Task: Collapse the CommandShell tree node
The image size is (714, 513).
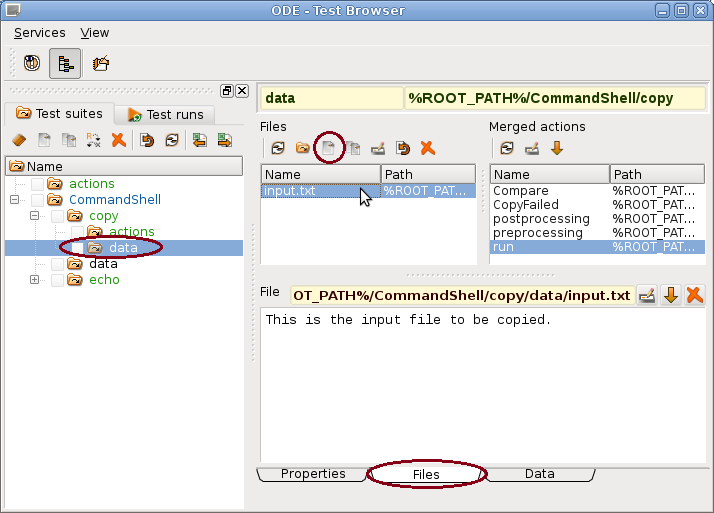Action: point(15,200)
